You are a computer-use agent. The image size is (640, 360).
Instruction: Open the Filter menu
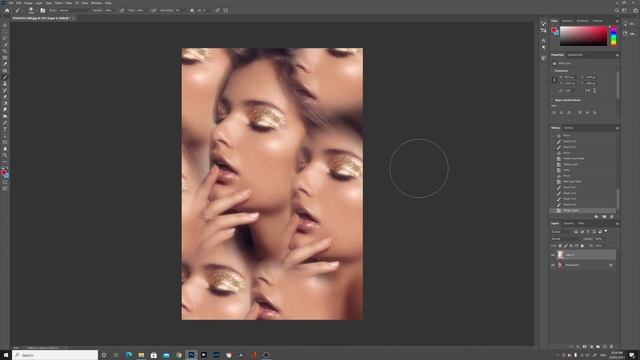point(69,3)
